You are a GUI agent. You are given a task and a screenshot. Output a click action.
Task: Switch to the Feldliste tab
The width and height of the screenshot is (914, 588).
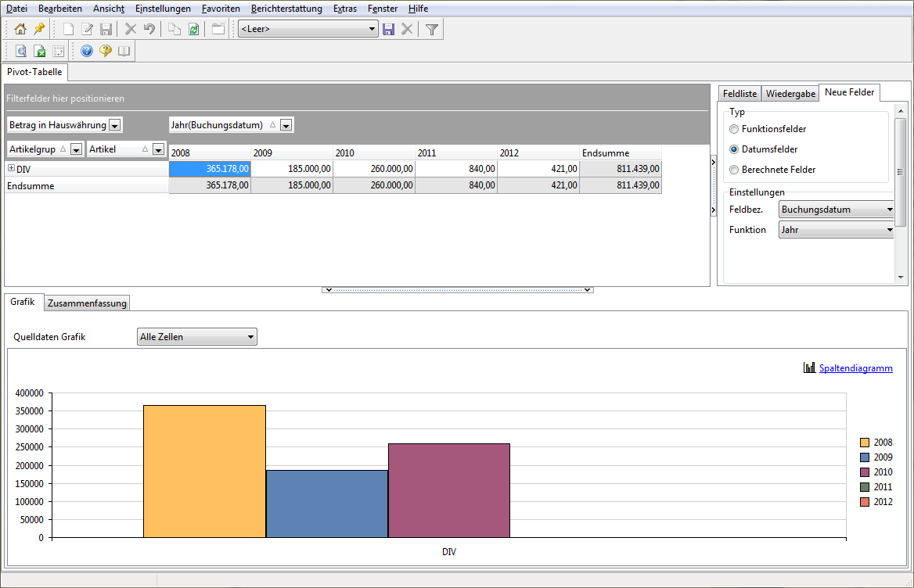pos(739,94)
